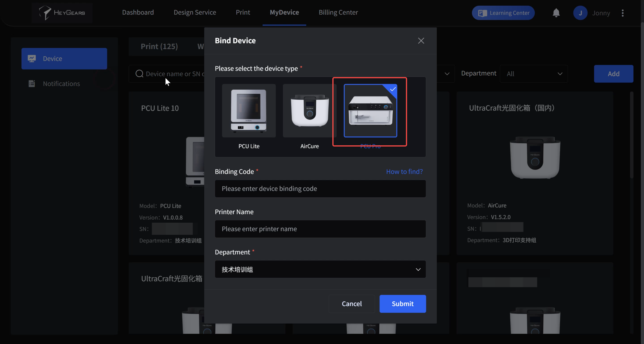Open the MyDevice tab

pyautogui.click(x=284, y=13)
